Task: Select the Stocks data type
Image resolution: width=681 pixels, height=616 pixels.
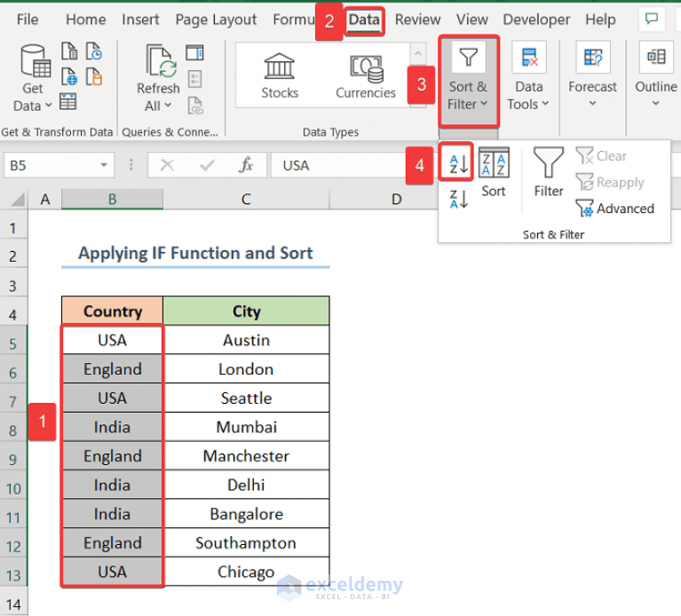Action: pos(280,75)
